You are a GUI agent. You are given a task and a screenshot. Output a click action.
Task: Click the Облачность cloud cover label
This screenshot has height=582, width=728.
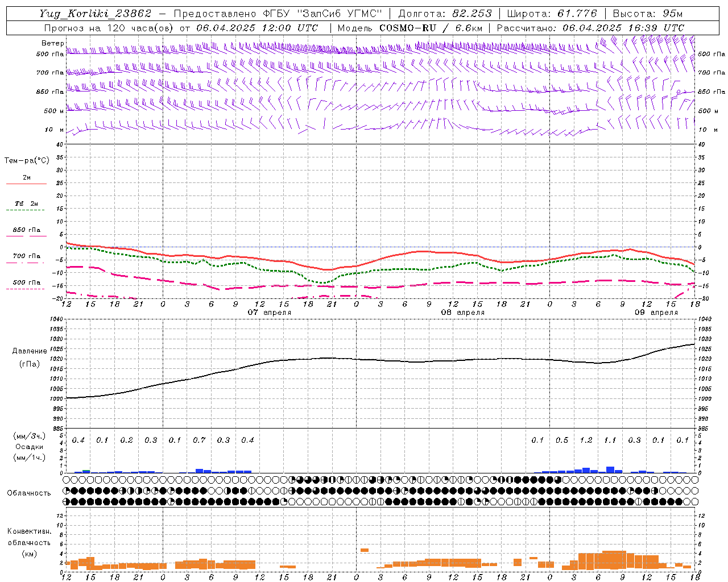(29, 493)
